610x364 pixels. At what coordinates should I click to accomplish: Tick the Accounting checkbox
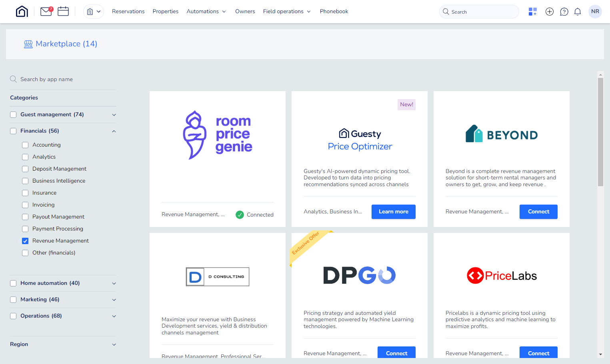coord(25,145)
